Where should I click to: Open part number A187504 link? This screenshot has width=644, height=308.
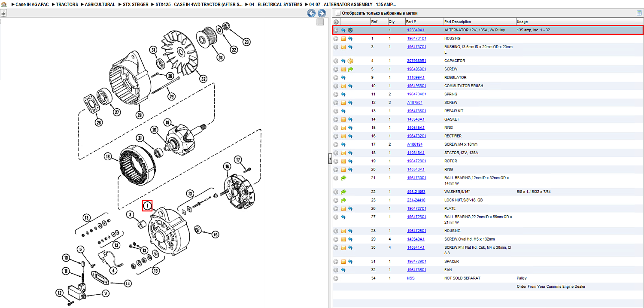pyautogui.click(x=415, y=103)
